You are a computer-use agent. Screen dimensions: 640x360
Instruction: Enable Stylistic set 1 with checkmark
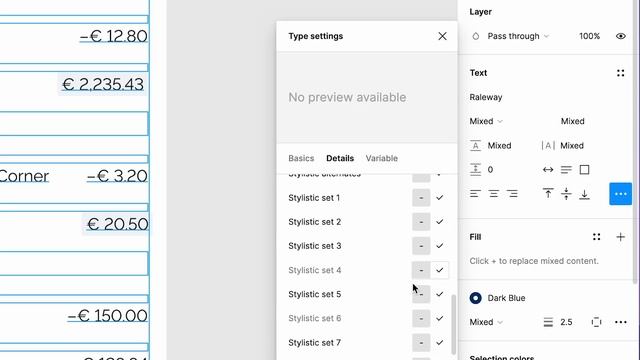tap(439, 198)
